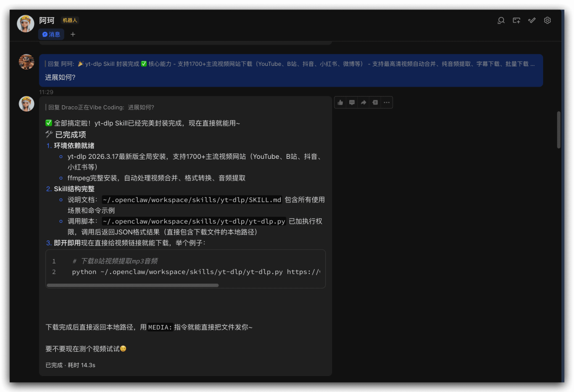Forward the message with the arrow icon

[364, 103]
